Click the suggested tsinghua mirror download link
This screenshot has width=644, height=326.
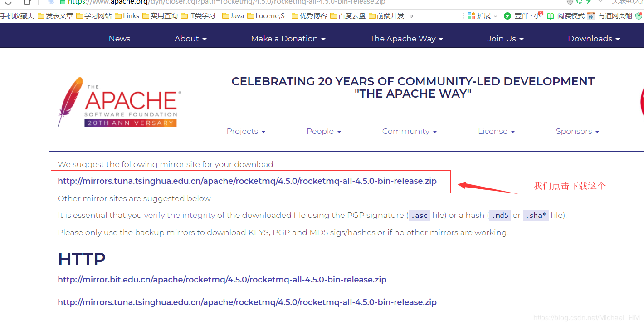tap(247, 181)
